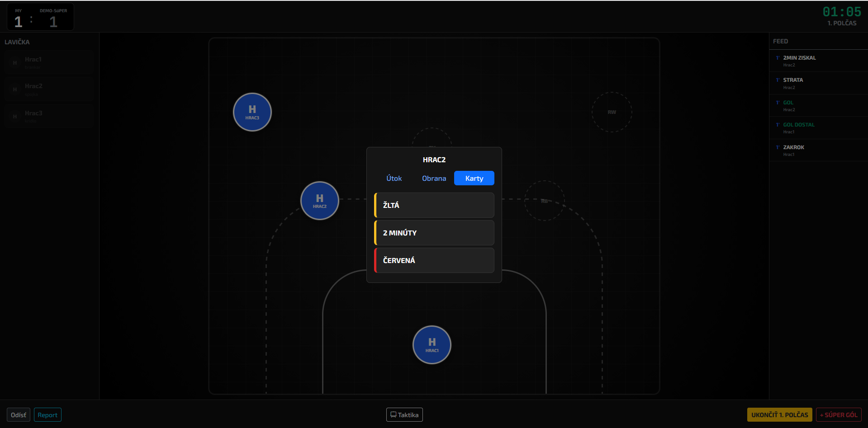Give a ČERVENÁ card

click(434, 260)
